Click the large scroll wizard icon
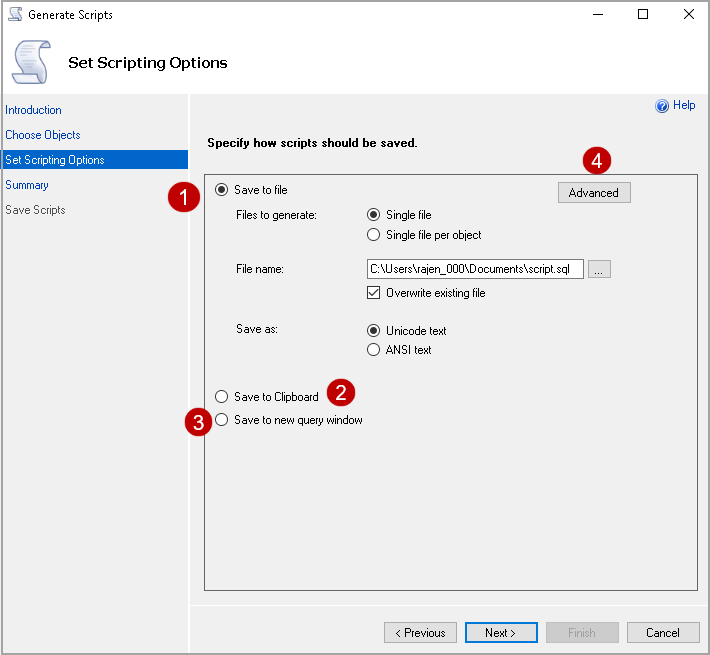Screen dimensions: 710x655 pyautogui.click(x=29, y=61)
